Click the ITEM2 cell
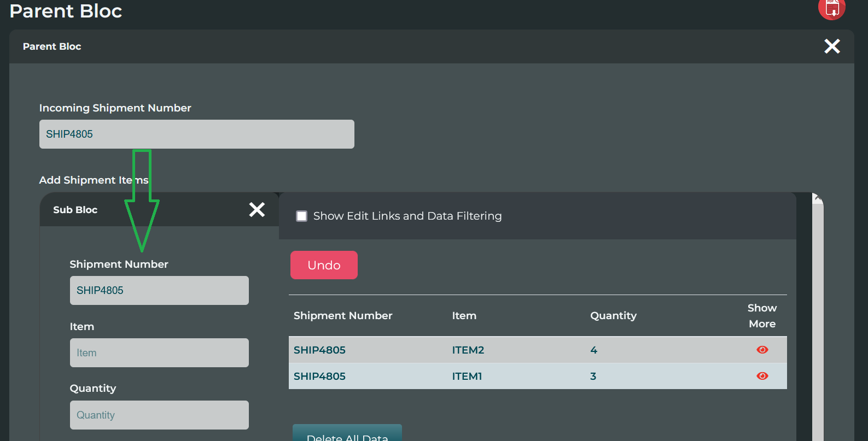Image resolution: width=868 pixels, height=441 pixels. click(x=468, y=350)
